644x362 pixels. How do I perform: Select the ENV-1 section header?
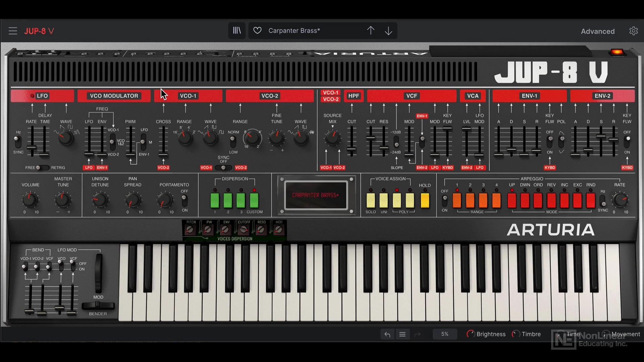(x=530, y=96)
